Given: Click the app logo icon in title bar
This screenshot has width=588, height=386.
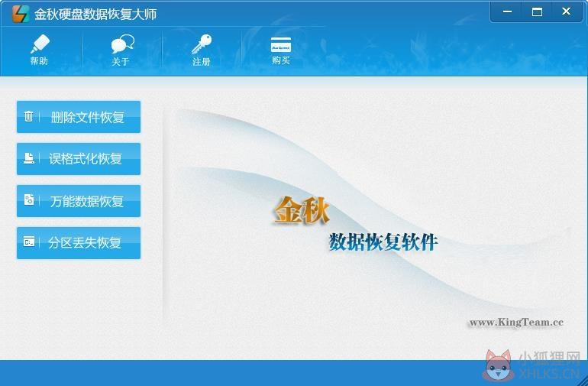Looking at the screenshot, I should coord(21,14).
